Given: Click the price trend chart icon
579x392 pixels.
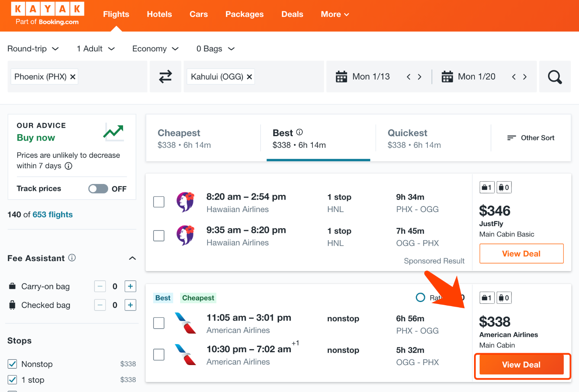Looking at the screenshot, I should coord(113,132).
